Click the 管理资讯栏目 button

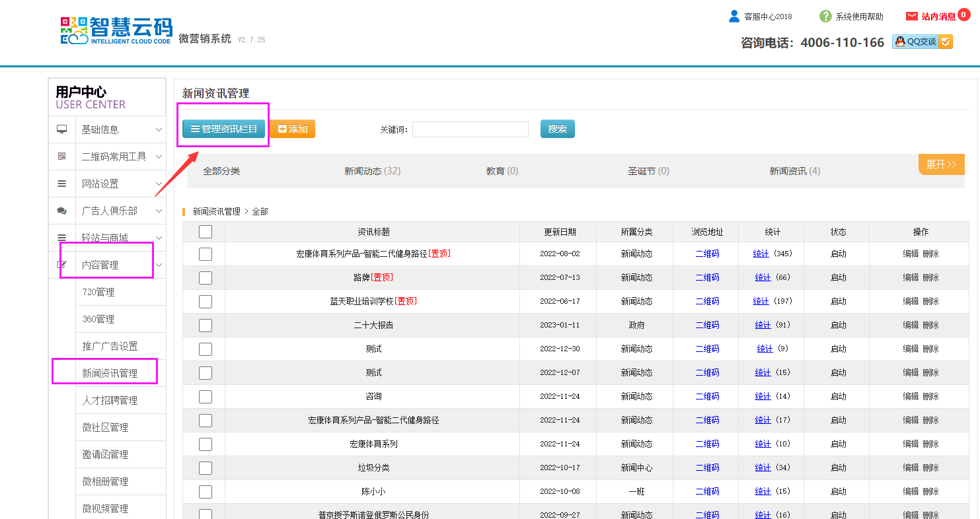coord(223,129)
